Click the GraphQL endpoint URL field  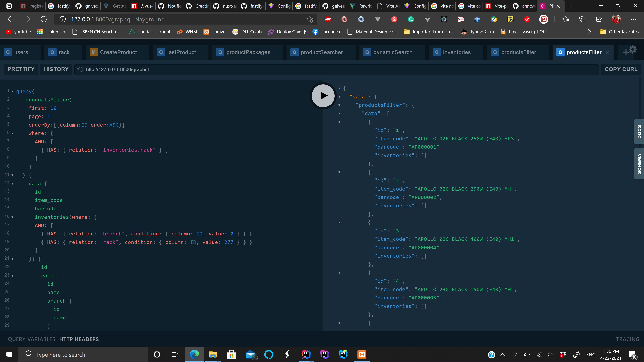(175, 69)
